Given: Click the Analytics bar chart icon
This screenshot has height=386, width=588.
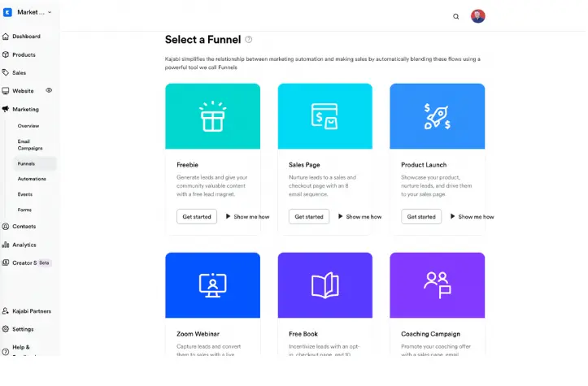Looking at the screenshot, I should coord(6,245).
